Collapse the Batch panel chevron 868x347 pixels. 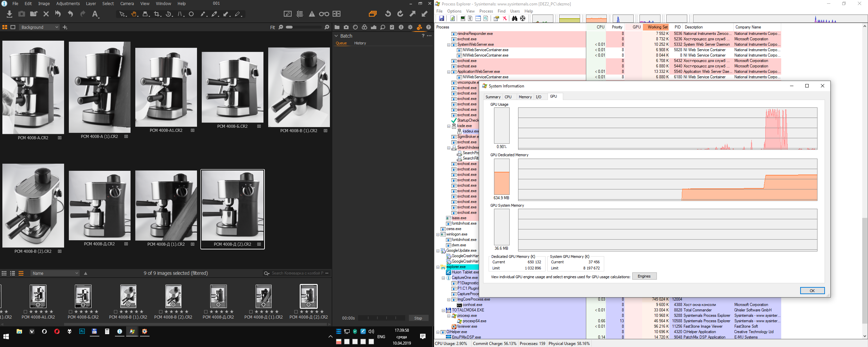tap(336, 36)
